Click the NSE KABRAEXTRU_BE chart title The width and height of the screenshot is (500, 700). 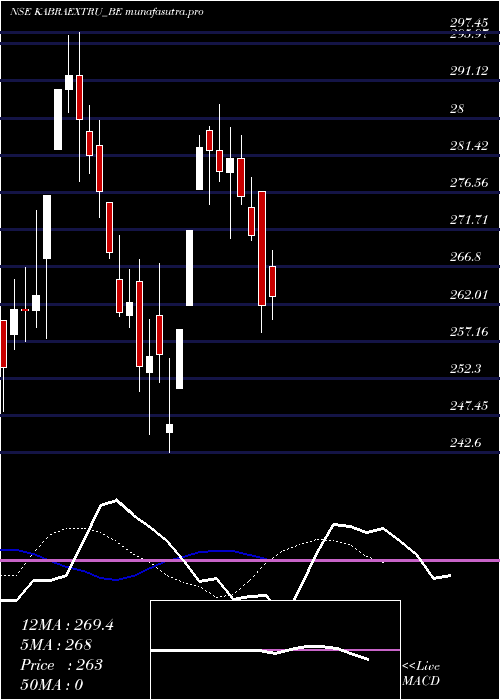tap(107, 12)
